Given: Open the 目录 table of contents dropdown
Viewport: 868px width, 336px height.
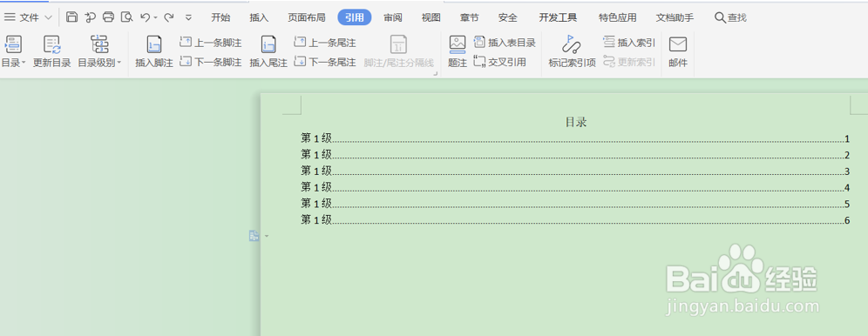Looking at the screenshot, I should 13,51.
